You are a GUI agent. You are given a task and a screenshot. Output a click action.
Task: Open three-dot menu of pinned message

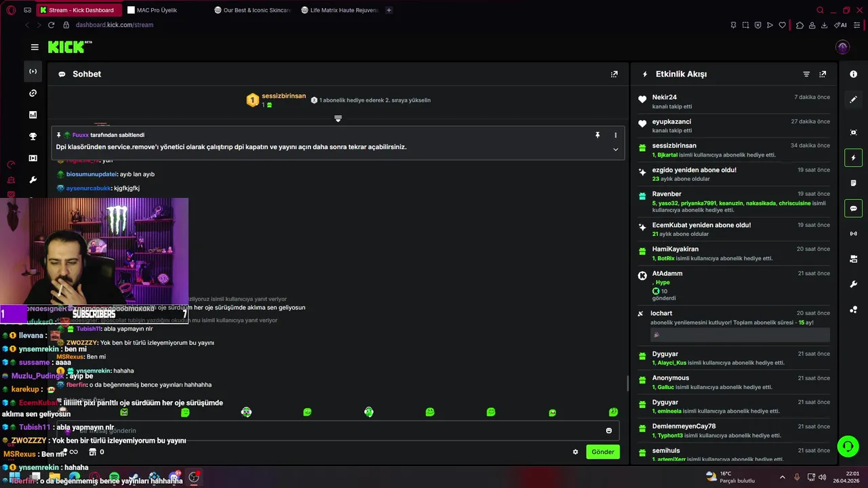point(616,135)
